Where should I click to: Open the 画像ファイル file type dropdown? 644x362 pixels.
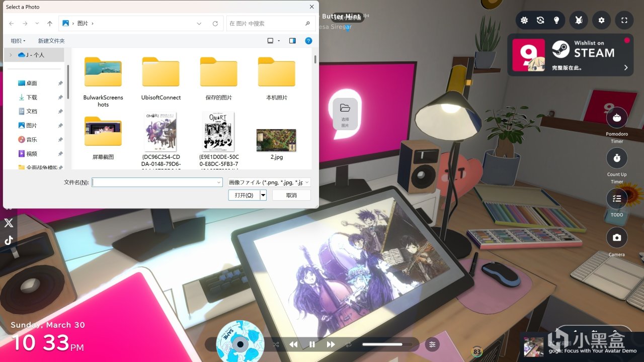tap(269, 182)
